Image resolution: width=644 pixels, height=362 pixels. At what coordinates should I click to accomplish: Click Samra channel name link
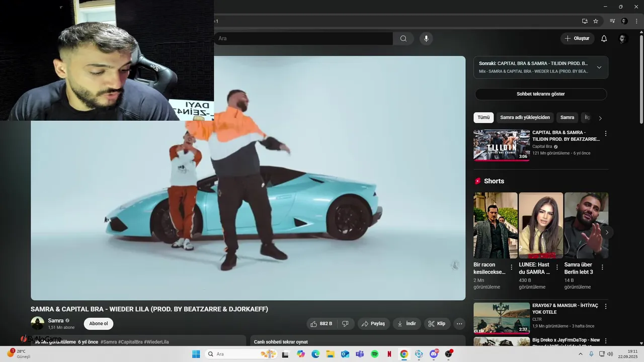pos(56,321)
